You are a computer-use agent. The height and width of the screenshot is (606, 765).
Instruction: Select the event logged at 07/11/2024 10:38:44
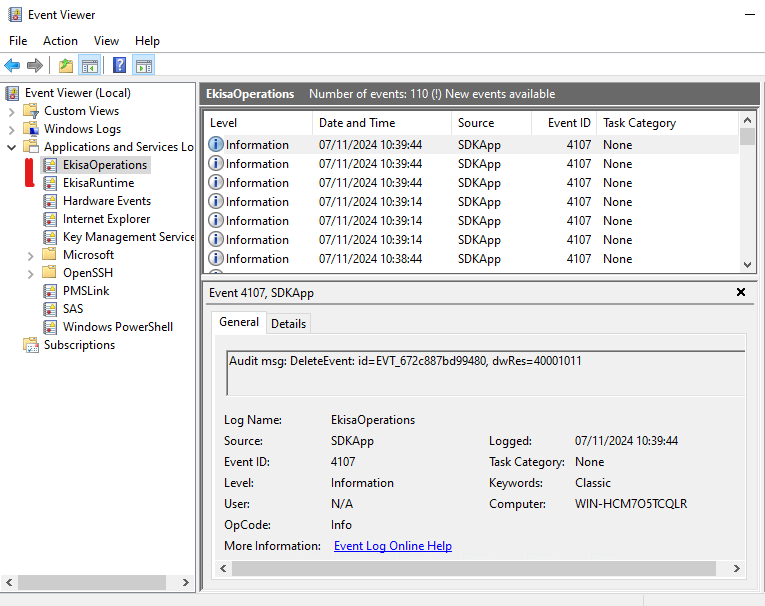[x=370, y=259]
